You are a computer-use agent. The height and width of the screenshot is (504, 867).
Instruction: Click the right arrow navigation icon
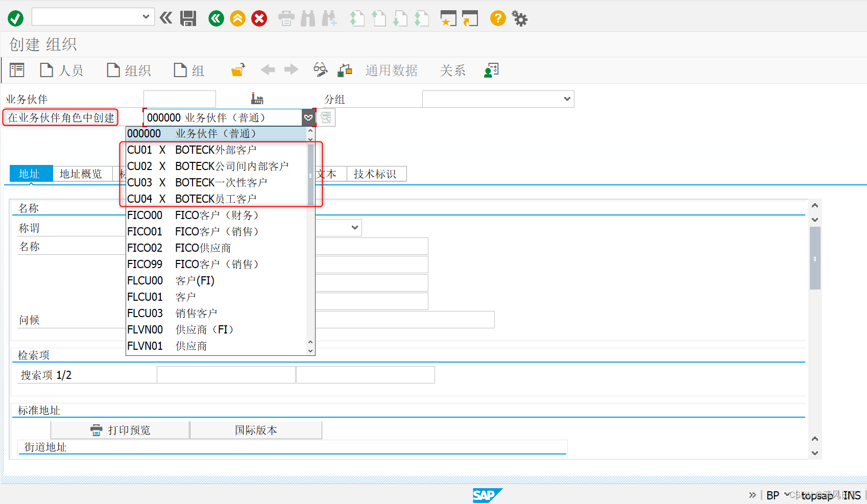pyautogui.click(x=291, y=69)
